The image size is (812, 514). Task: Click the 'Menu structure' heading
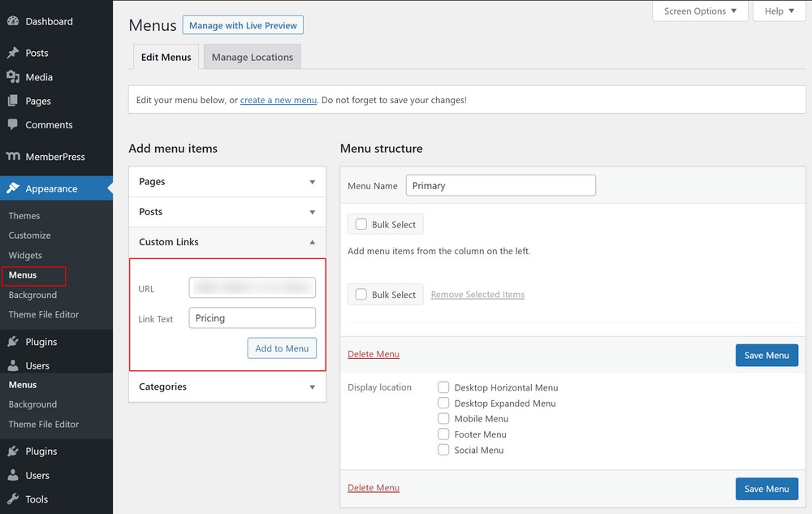[x=381, y=149]
